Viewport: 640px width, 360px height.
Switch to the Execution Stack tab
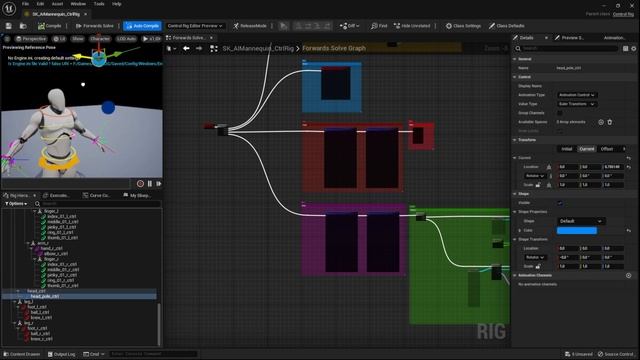[x=56, y=196]
